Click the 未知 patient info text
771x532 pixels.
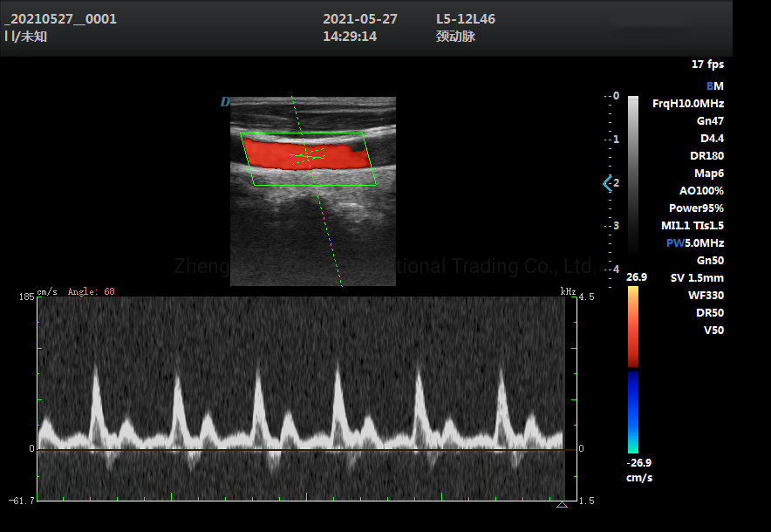(x=34, y=37)
